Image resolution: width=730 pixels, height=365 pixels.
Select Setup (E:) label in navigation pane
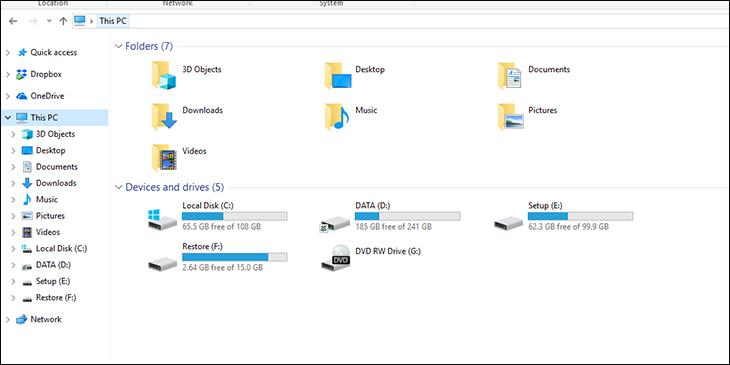coord(53,281)
